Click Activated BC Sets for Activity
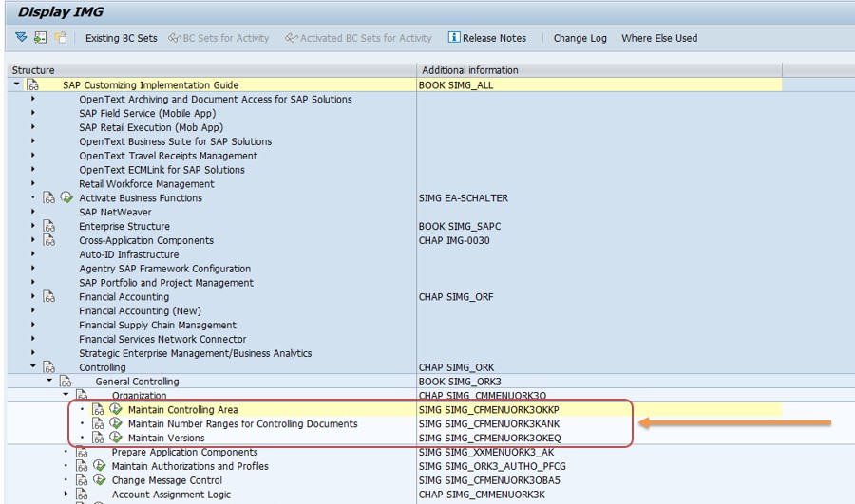This screenshot has width=855, height=504. [358, 38]
